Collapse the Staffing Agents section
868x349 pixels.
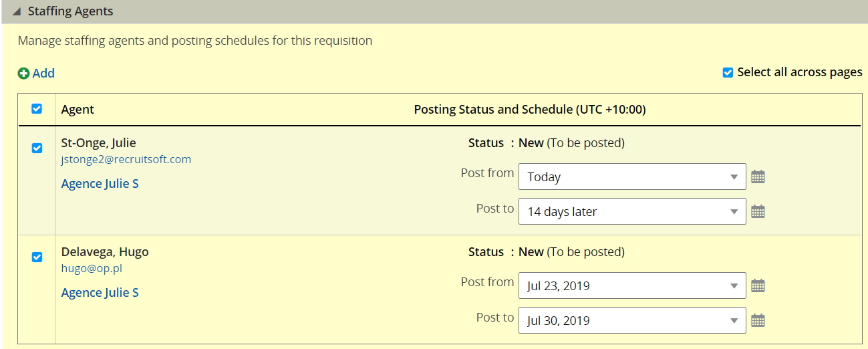[x=15, y=12]
